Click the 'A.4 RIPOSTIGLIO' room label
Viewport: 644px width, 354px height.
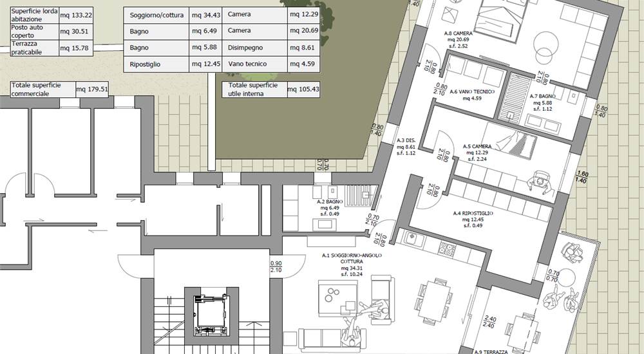pos(473,214)
